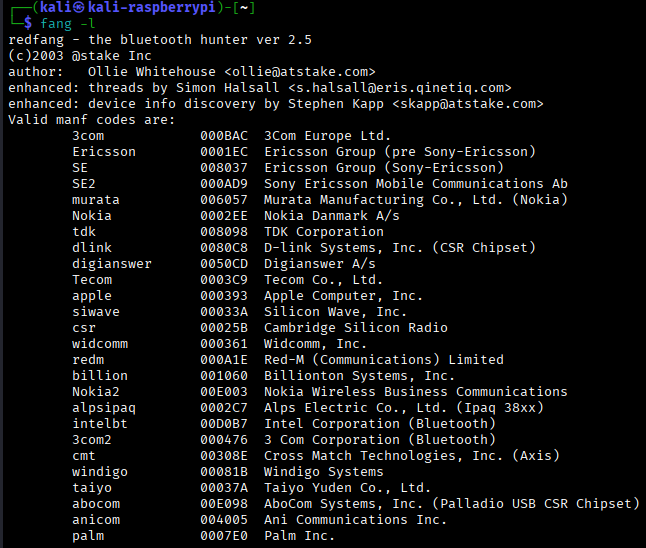The image size is (646, 548).
Task: Click the 'SE2' manufacturer entry
Action: pyautogui.click(x=84, y=184)
